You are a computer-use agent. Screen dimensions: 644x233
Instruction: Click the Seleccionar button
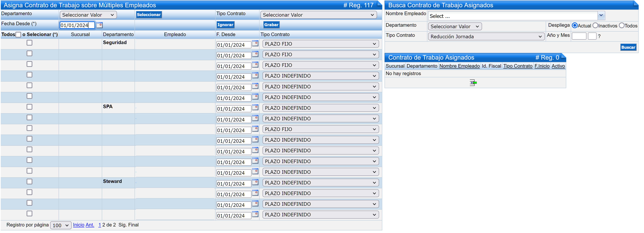(x=149, y=15)
